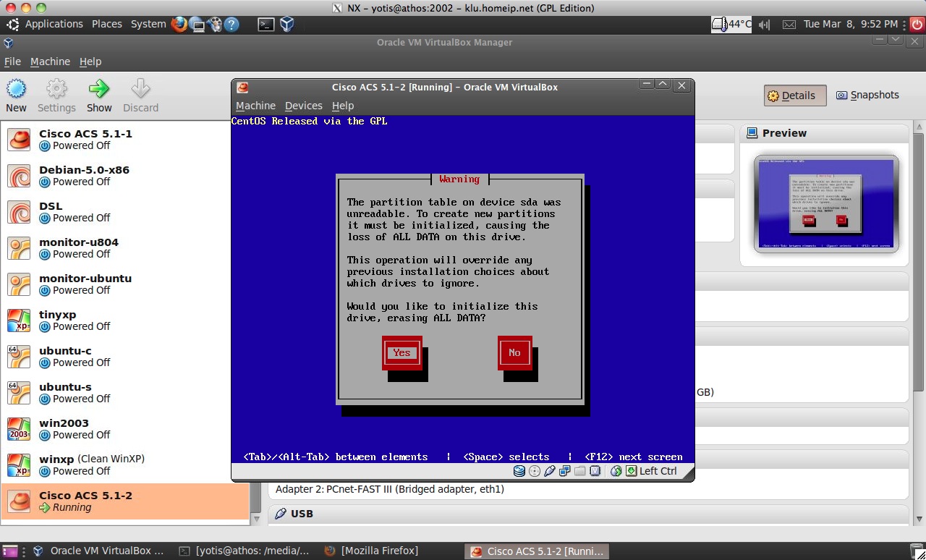Switch to Cisco ACS 5.1-2 taskbar entry
This screenshot has height=560, width=926.
click(x=536, y=551)
